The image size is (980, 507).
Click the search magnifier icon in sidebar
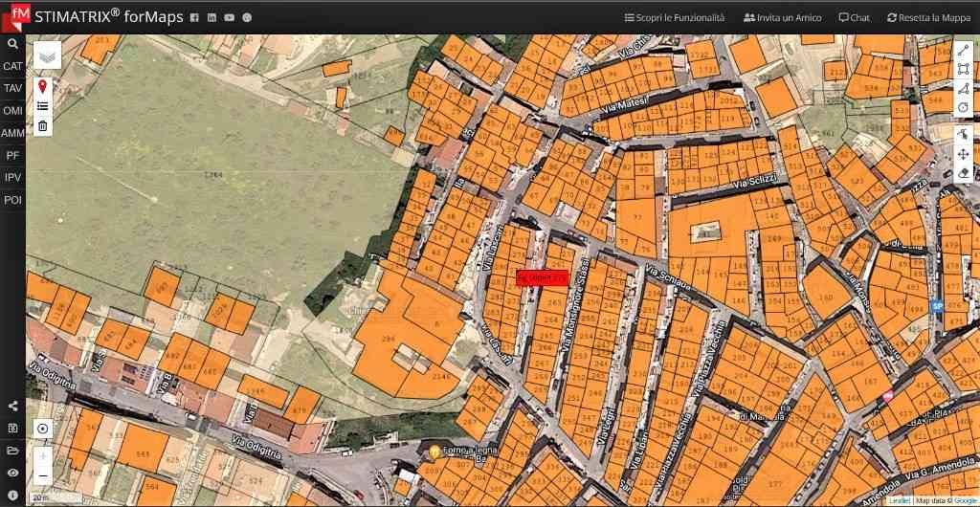coord(12,44)
